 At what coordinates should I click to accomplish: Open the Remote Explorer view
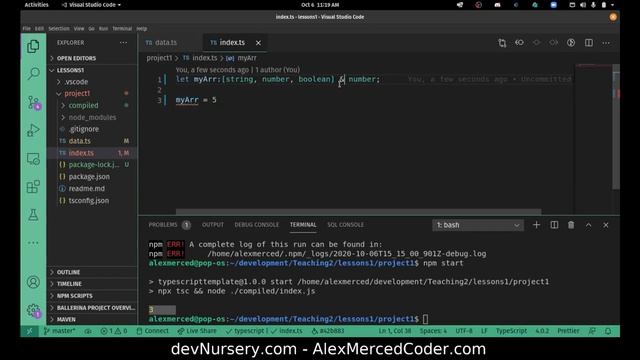coord(33,159)
